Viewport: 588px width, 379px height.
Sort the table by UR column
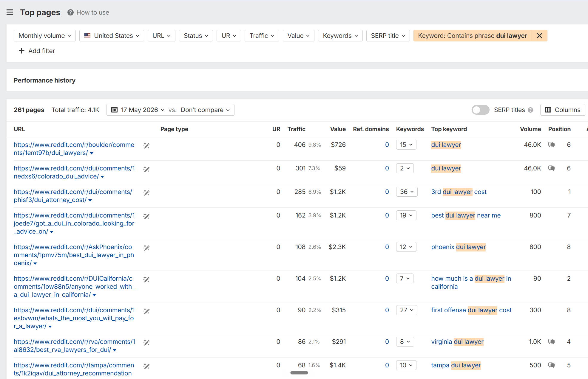pyautogui.click(x=276, y=129)
